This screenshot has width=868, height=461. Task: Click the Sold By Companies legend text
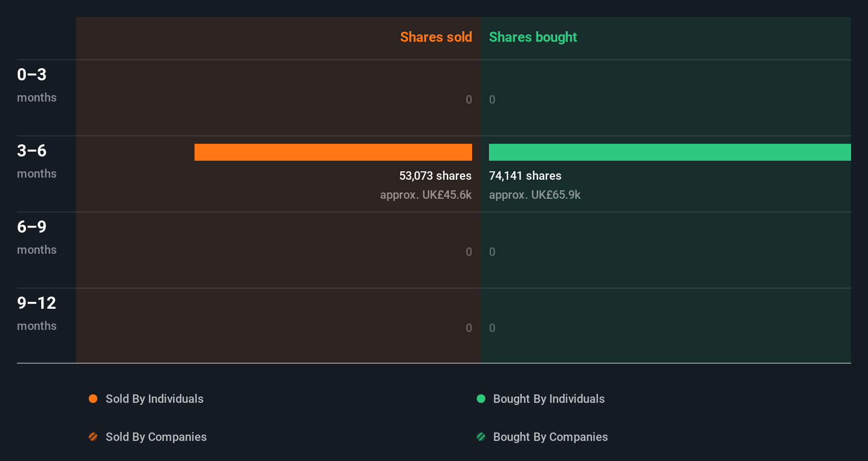156,437
